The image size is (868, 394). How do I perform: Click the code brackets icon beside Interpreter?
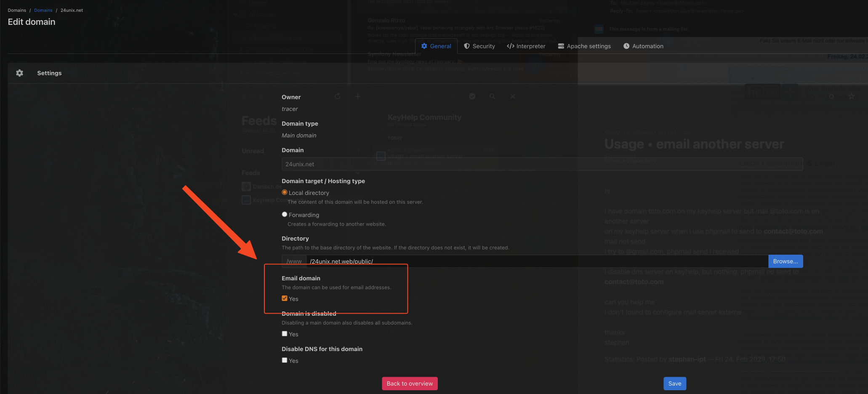[510, 46]
